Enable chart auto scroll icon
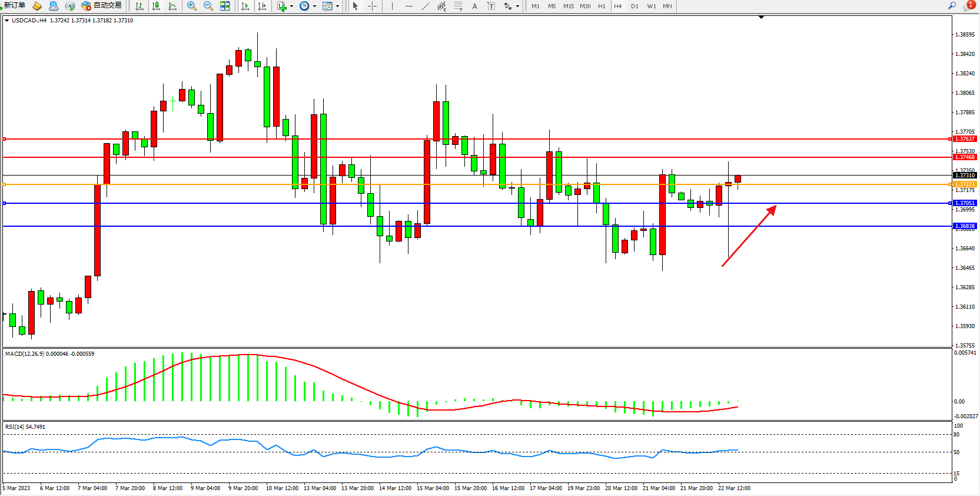The height and width of the screenshot is (496, 980). coord(245,6)
